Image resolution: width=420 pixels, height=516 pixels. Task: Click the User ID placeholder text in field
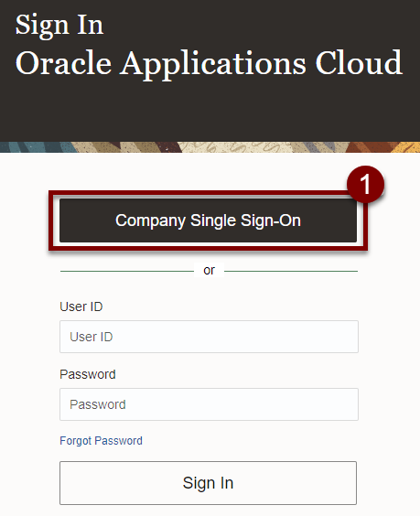(x=92, y=337)
